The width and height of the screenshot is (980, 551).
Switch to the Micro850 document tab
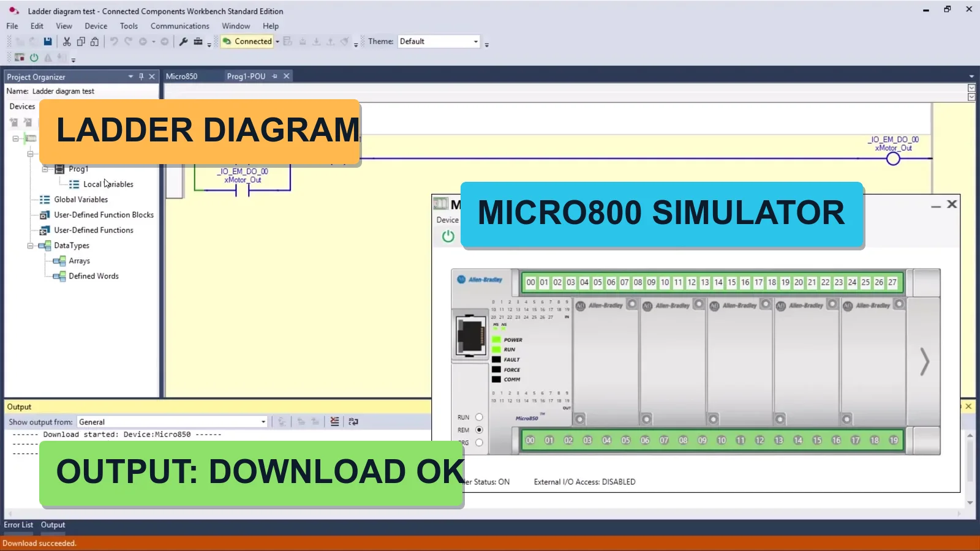182,77
